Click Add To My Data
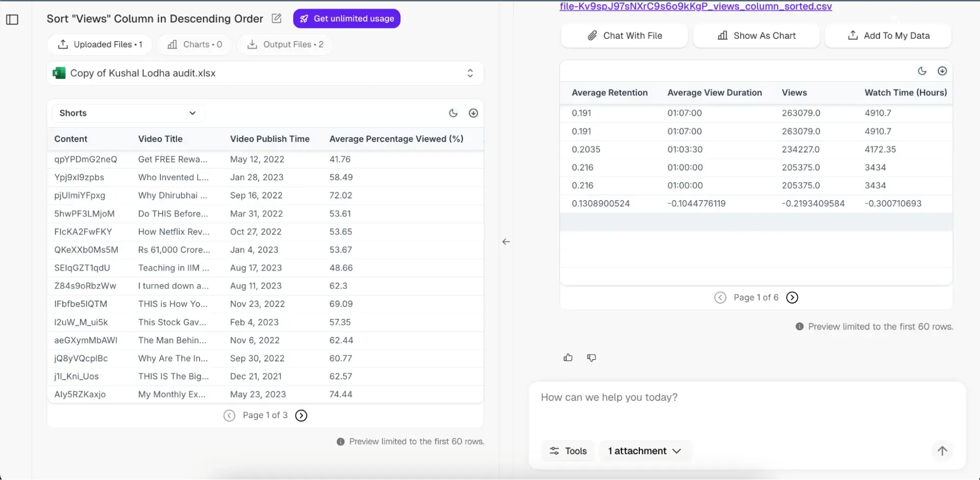 click(x=888, y=35)
